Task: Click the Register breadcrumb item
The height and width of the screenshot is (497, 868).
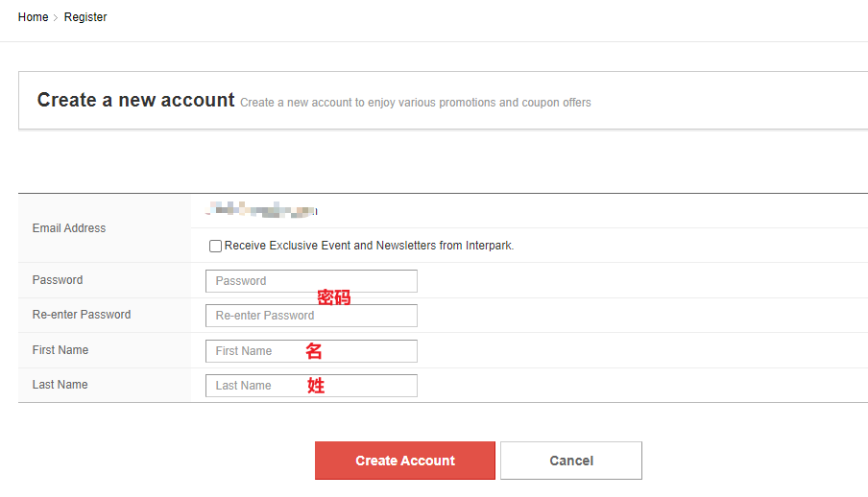Action: coord(85,17)
